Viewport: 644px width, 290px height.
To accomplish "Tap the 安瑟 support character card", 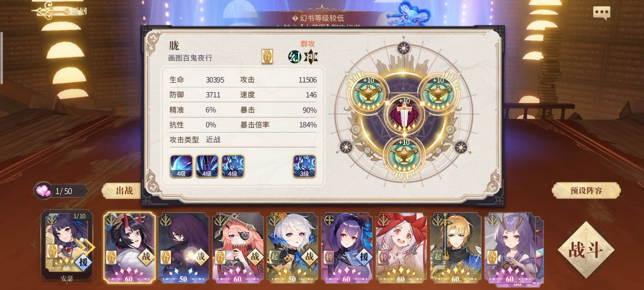I will [x=67, y=245].
